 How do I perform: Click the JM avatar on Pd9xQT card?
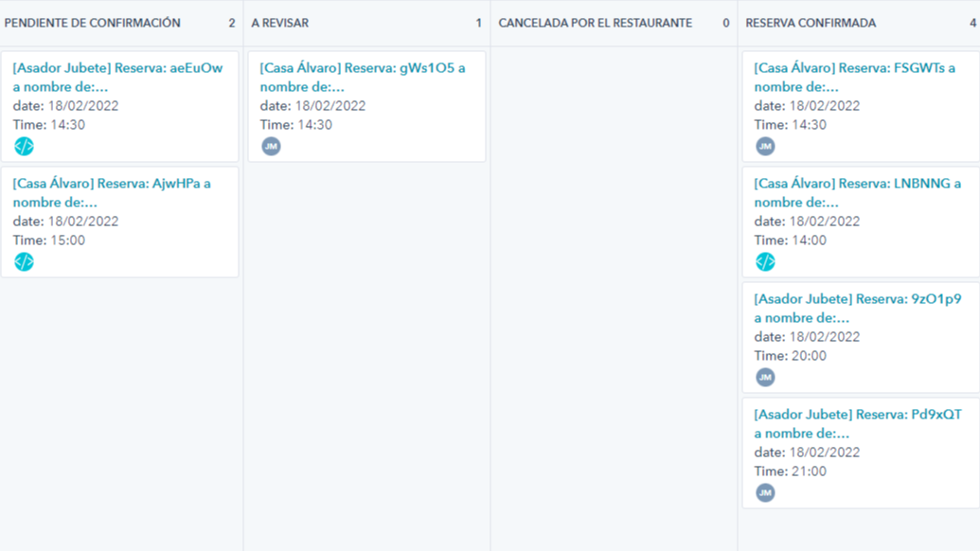[765, 493]
